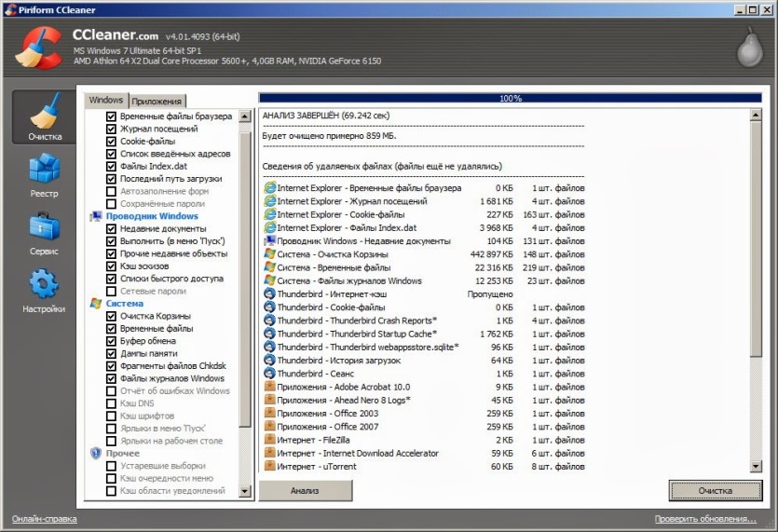Uncheck Недавние документы checkbox

point(111,229)
